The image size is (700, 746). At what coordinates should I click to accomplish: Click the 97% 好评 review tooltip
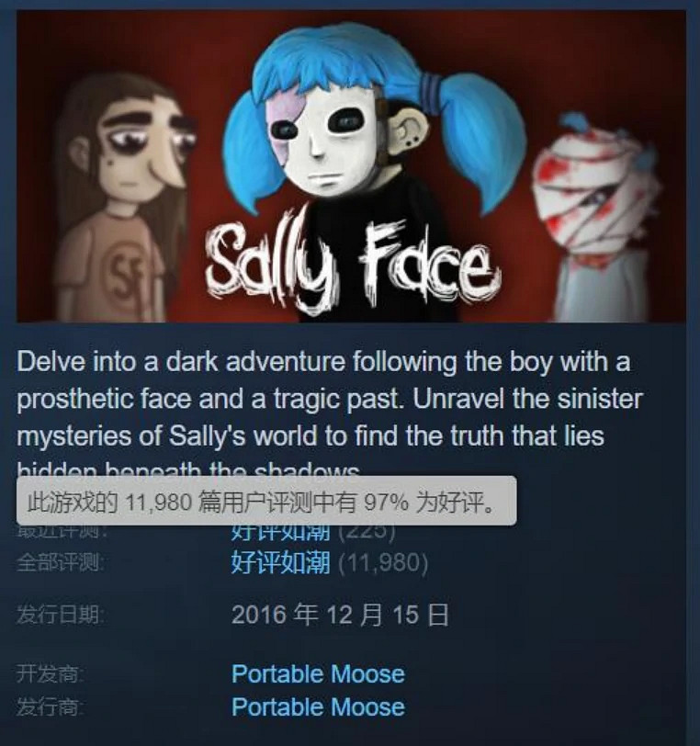click(x=266, y=501)
